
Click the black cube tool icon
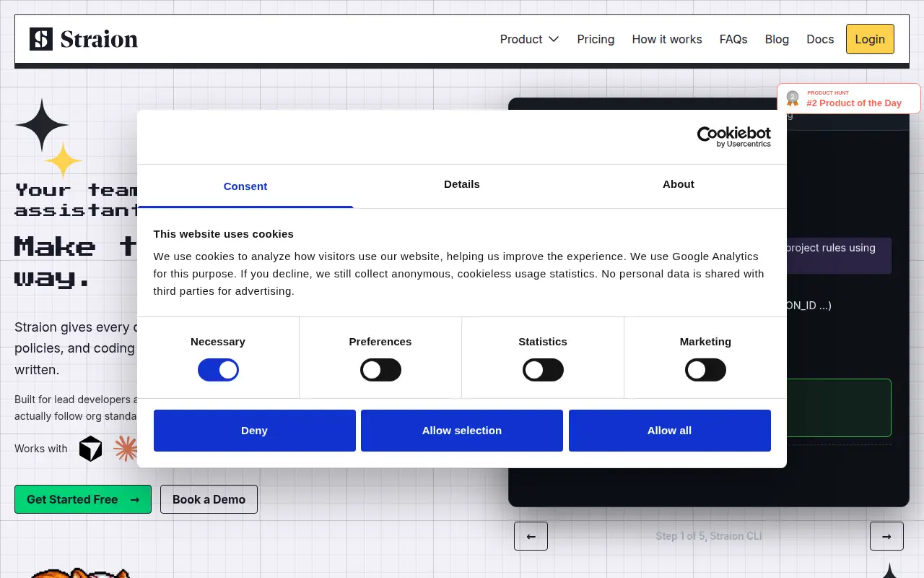coord(91,449)
